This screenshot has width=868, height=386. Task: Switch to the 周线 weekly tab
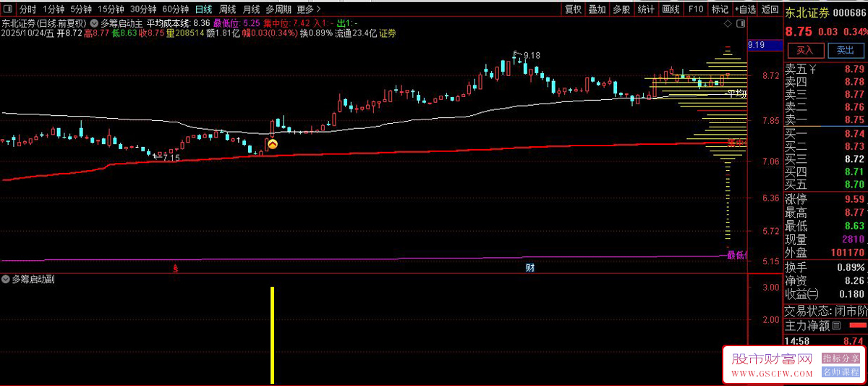[x=228, y=9]
